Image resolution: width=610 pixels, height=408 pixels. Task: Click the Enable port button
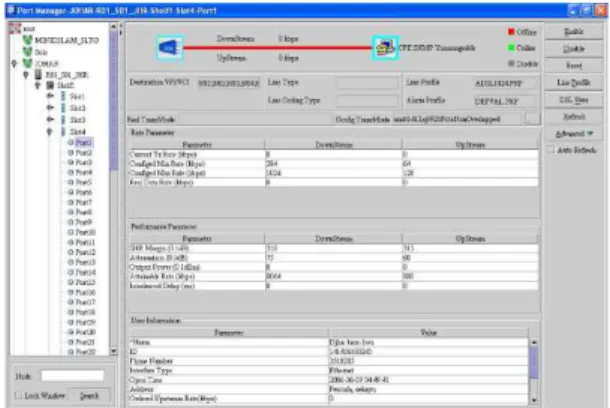coord(574,32)
